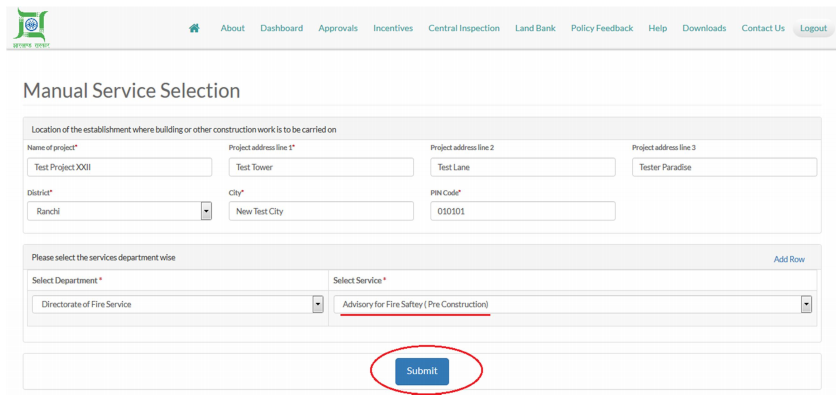836x401 pixels.
Task: Go to Downloads section
Action: pos(704,28)
